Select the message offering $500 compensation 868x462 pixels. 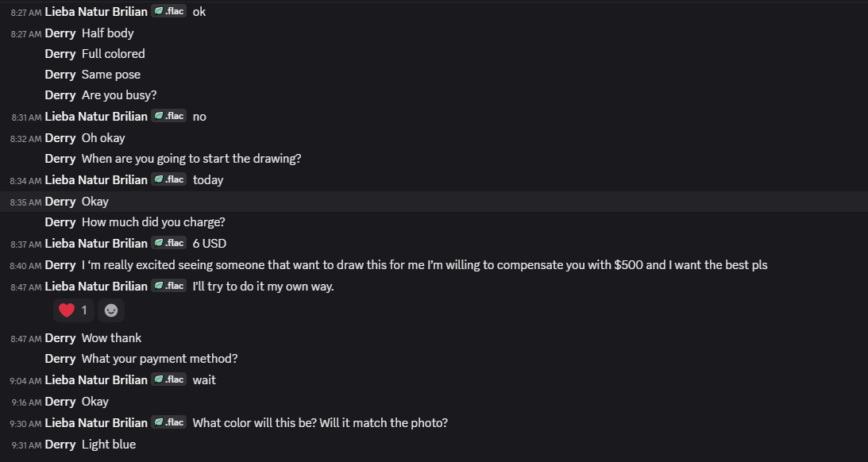click(x=424, y=265)
